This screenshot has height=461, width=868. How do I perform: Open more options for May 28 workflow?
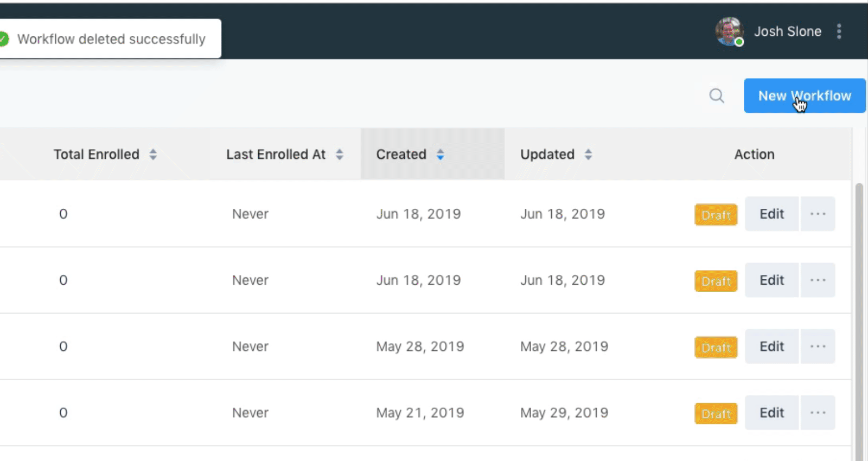pyautogui.click(x=818, y=347)
